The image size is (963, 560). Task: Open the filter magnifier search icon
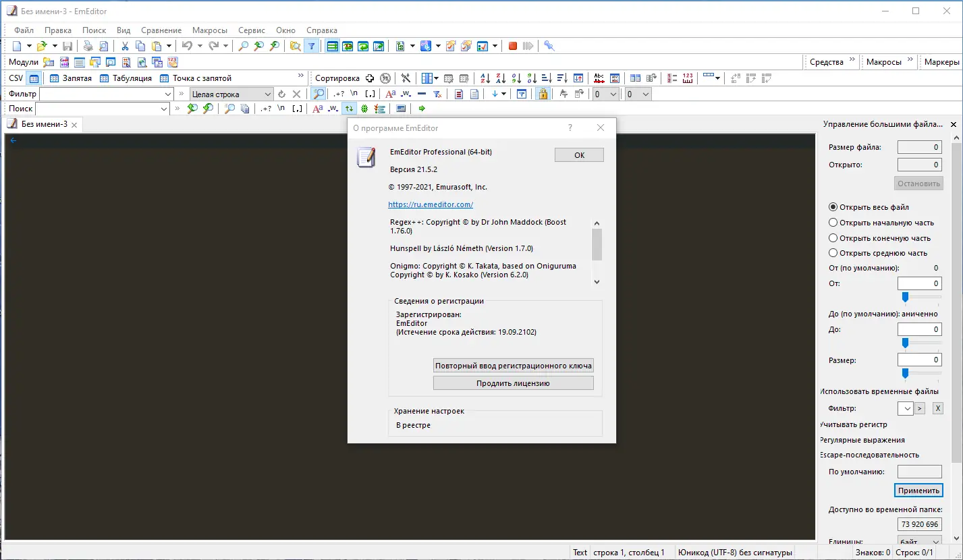point(318,93)
